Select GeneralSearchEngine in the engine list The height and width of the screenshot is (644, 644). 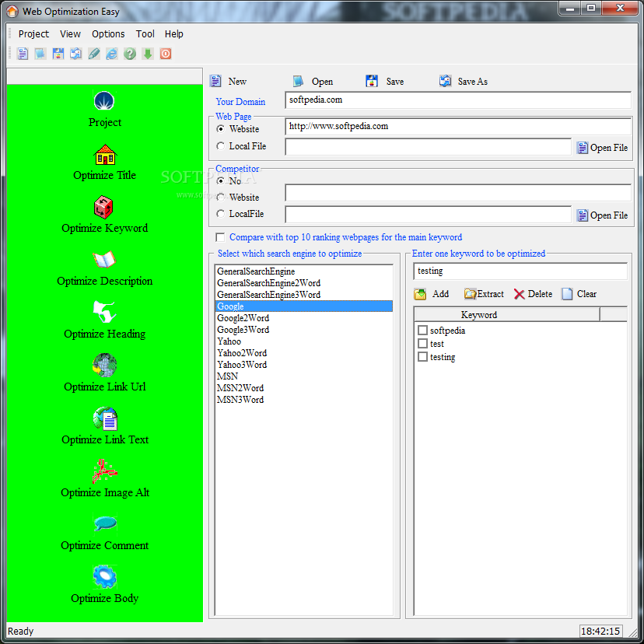304,271
